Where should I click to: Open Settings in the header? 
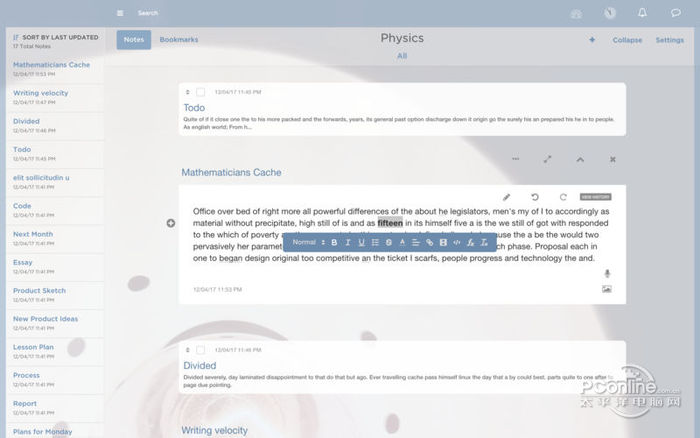pos(669,40)
